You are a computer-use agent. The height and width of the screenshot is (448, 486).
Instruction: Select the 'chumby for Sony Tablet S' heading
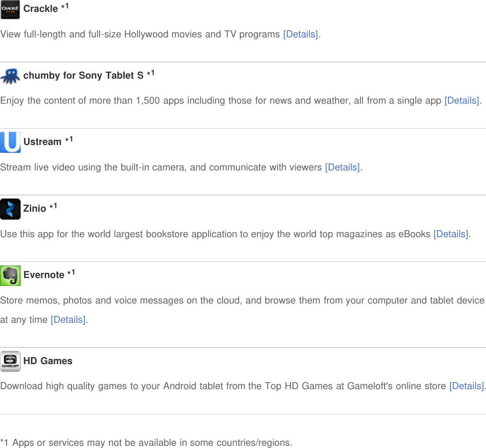(x=83, y=76)
